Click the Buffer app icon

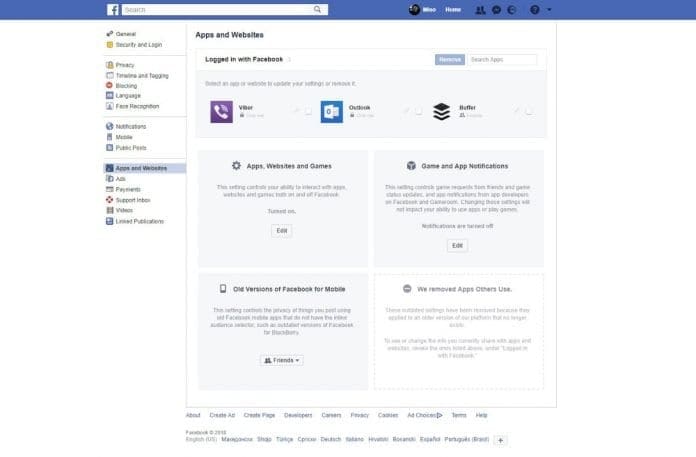pos(441,111)
